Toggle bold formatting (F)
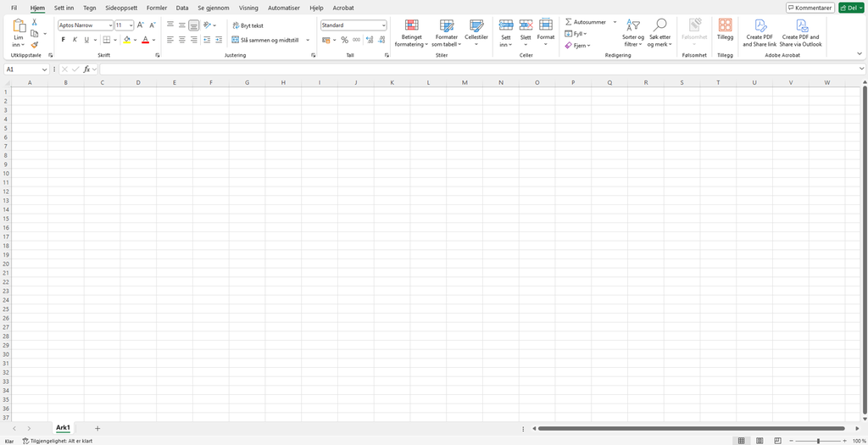This screenshot has height=445, width=868. pyautogui.click(x=63, y=40)
